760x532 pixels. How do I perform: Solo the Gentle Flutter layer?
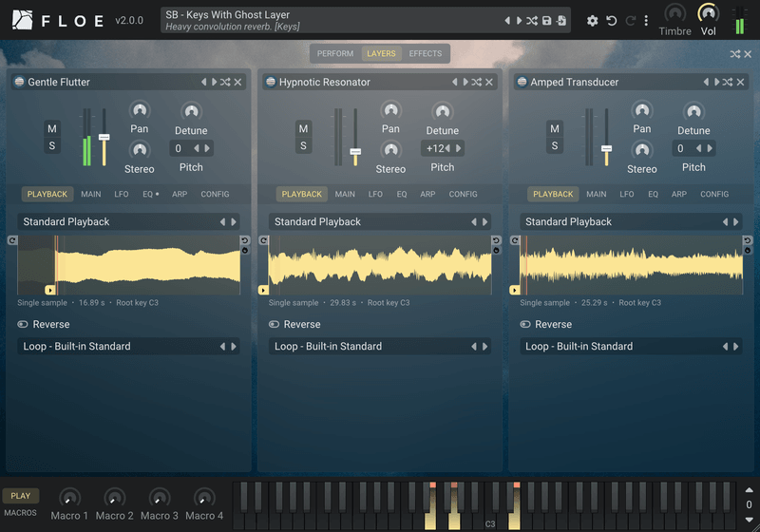pos(52,146)
